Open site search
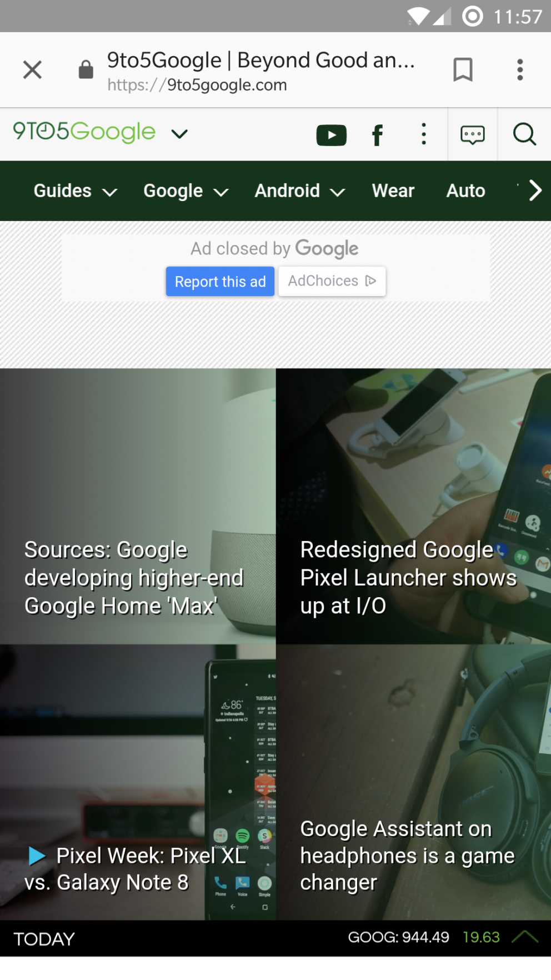 click(x=524, y=134)
